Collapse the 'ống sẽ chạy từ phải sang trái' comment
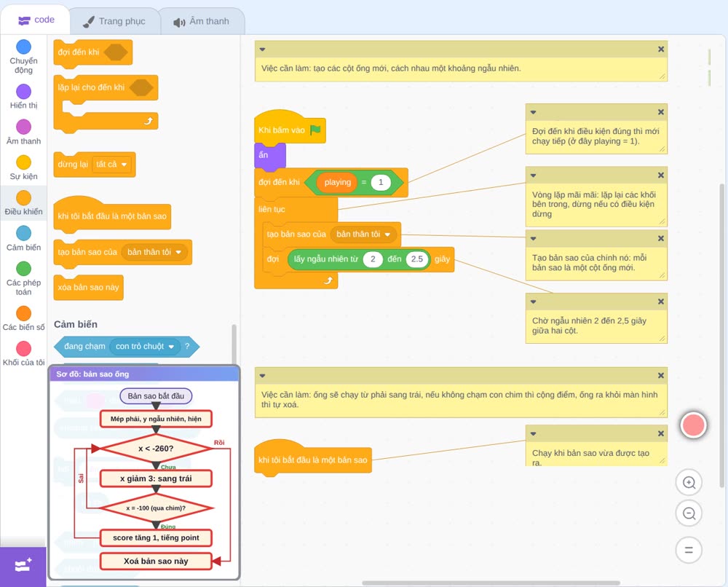This screenshot has height=587, width=728. (262, 375)
